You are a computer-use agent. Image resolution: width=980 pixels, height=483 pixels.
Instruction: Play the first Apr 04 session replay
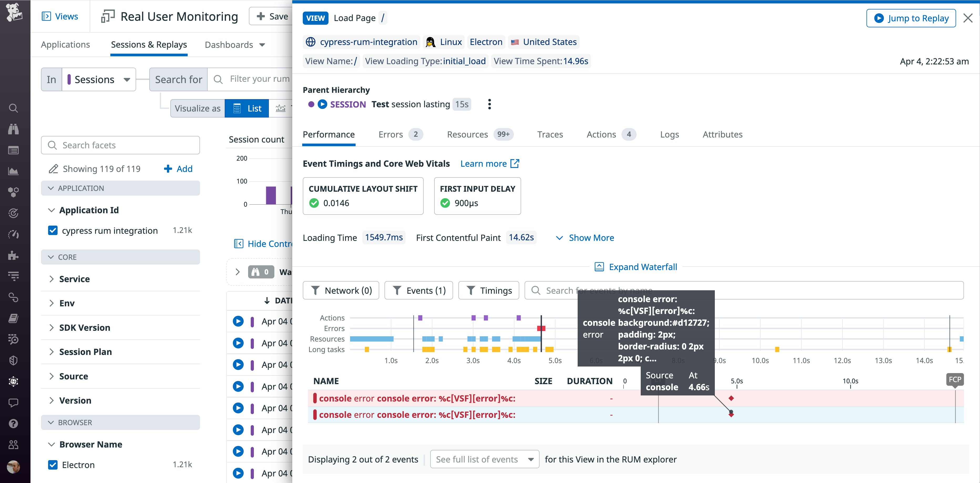[x=238, y=321]
